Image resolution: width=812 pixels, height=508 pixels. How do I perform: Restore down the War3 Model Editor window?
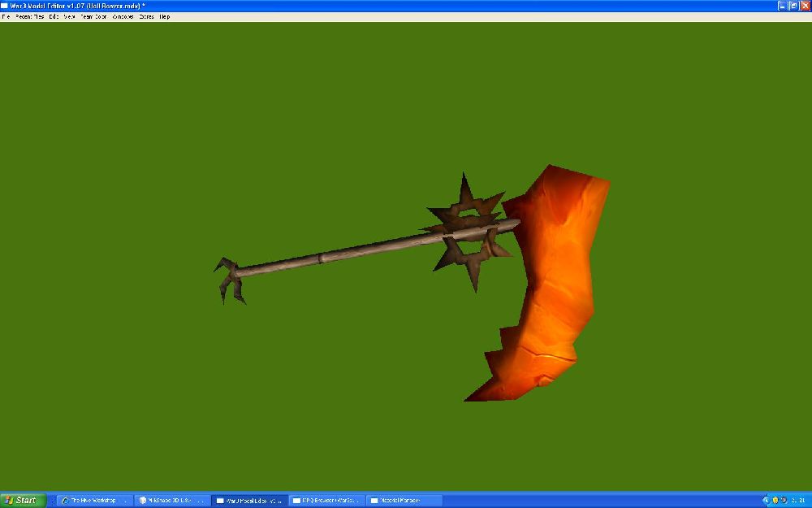793,6
